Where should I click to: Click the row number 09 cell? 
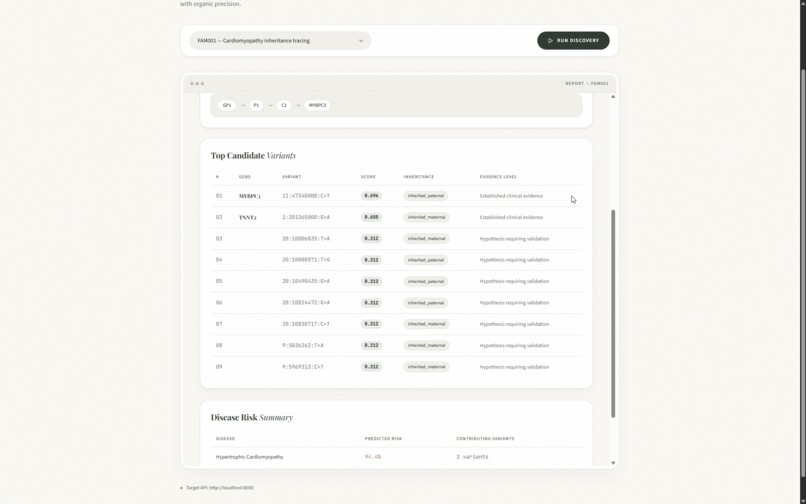coord(219,367)
